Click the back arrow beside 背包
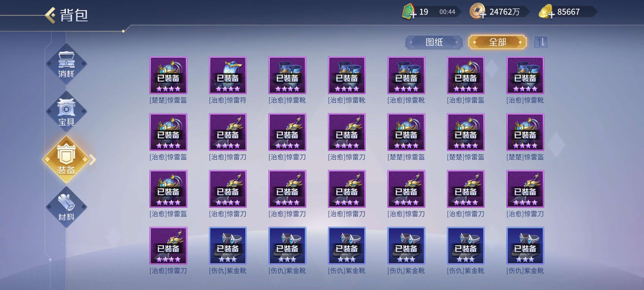The width and height of the screenshot is (644, 290). click(51, 15)
